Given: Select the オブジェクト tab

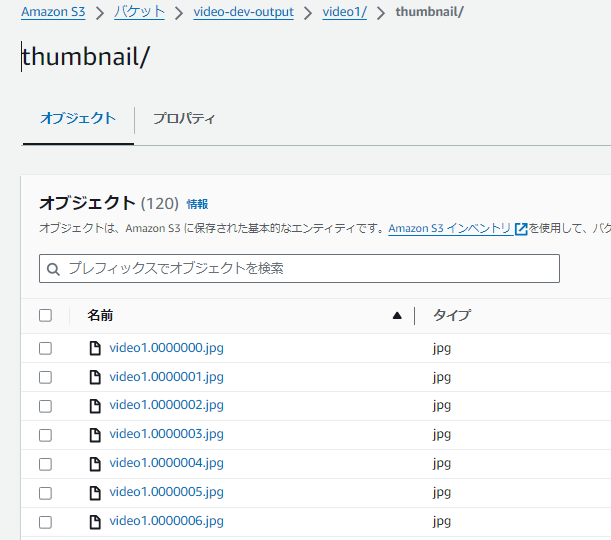Looking at the screenshot, I should click(x=78, y=119).
